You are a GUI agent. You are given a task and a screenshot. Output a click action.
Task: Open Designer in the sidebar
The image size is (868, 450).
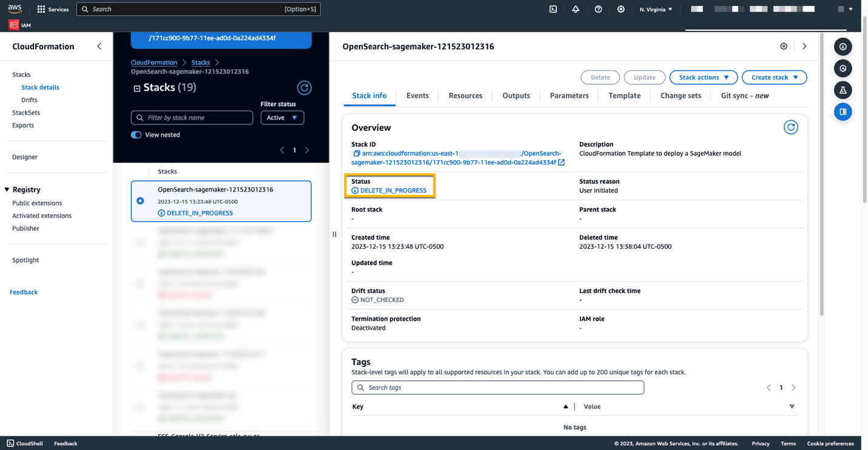coord(25,157)
